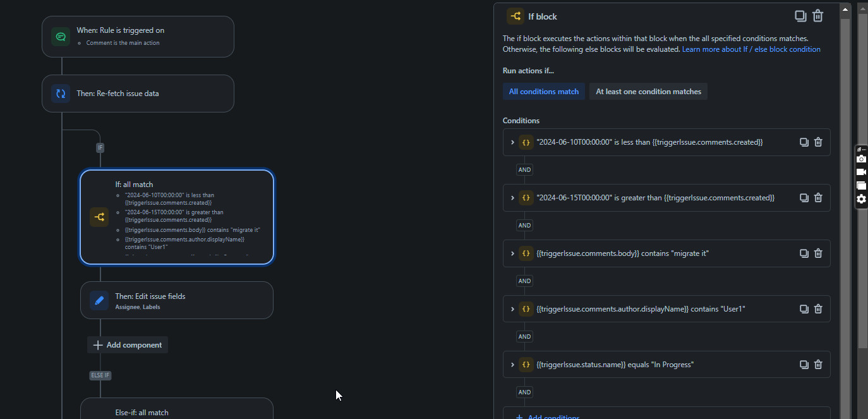Select the 'When: Rule is triggered on' card

(x=138, y=37)
